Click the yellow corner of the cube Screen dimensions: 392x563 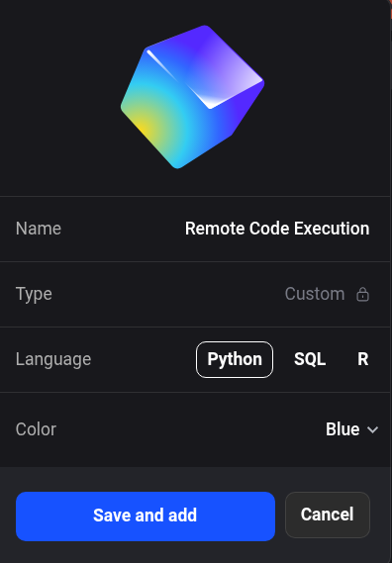click(x=142, y=126)
